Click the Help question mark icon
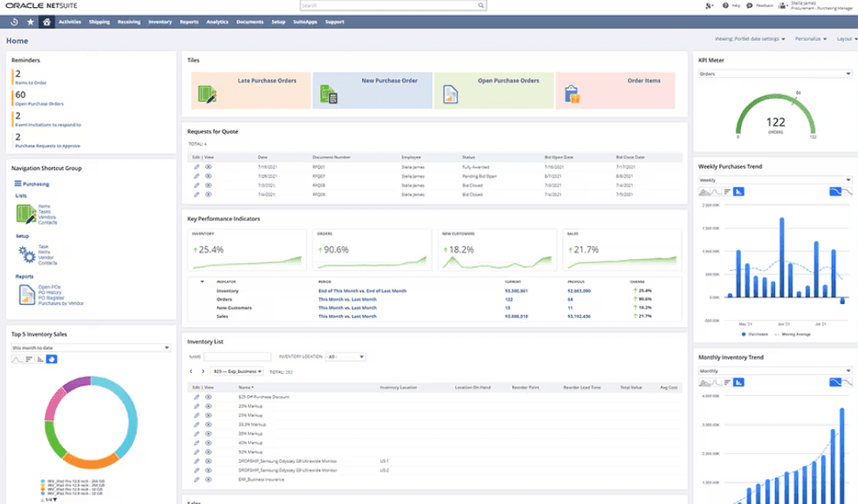This screenshot has width=858, height=504. [726, 6]
